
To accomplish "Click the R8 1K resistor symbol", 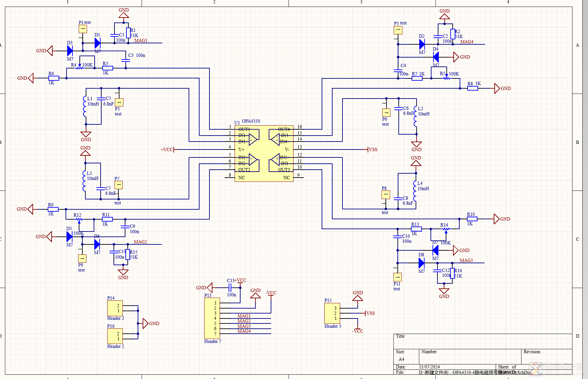I will (x=473, y=88).
